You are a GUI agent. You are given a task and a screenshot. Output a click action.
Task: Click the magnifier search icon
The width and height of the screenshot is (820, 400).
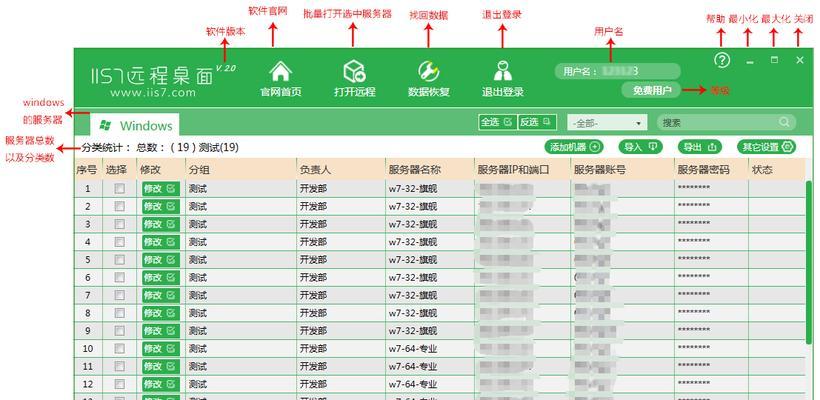[784, 122]
